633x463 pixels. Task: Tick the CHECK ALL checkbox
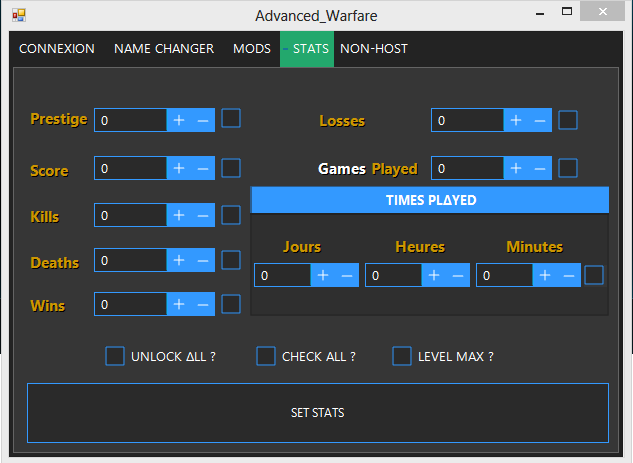(x=266, y=356)
